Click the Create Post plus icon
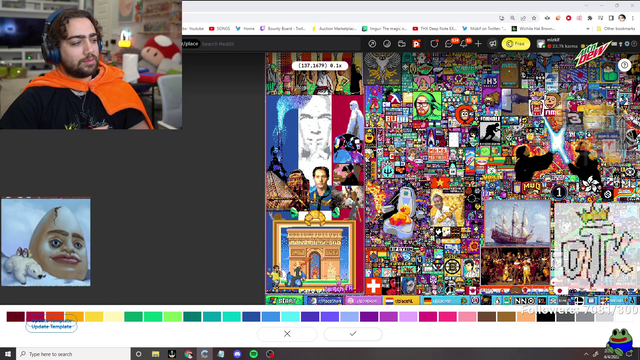Viewport: 640px width, 360px height. pos(478,44)
